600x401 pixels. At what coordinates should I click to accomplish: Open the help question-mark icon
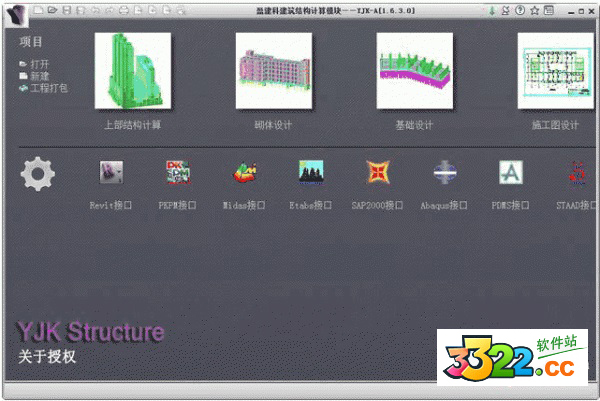(520, 10)
